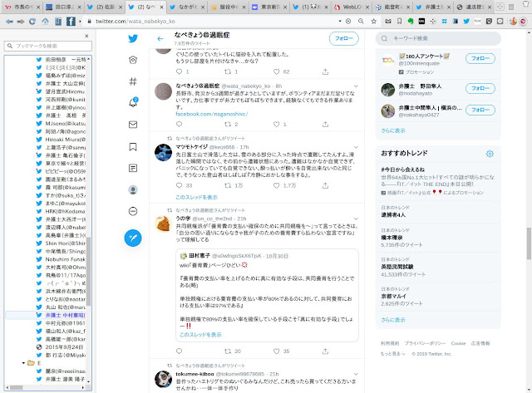
Task: Open プライバシーポリシー footer link
Action: pyautogui.click(x=425, y=343)
